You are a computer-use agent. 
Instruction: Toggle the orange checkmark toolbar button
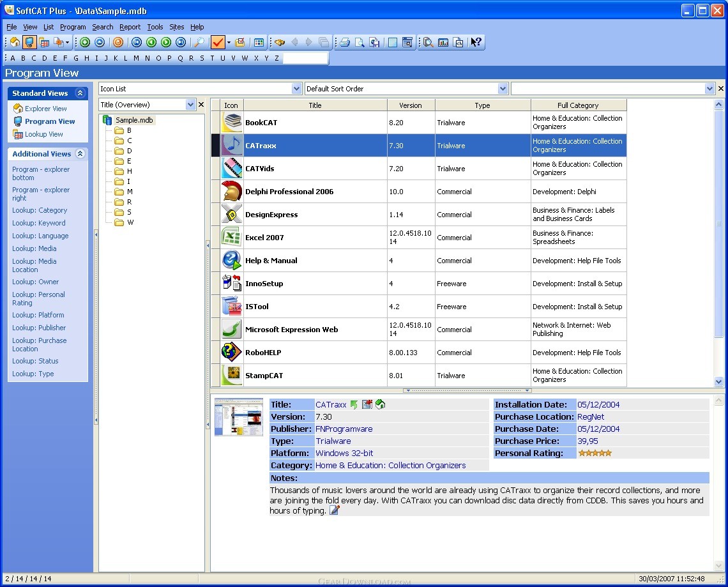pos(217,42)
